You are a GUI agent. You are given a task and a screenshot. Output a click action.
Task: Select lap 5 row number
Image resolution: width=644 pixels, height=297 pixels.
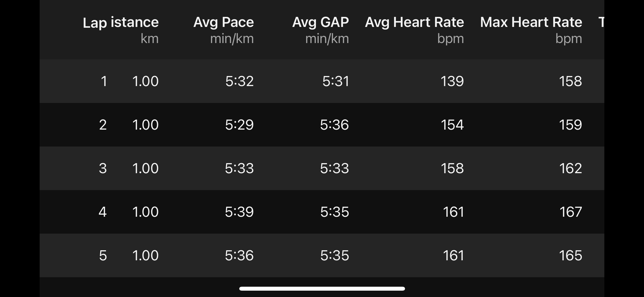click(103, 255)
